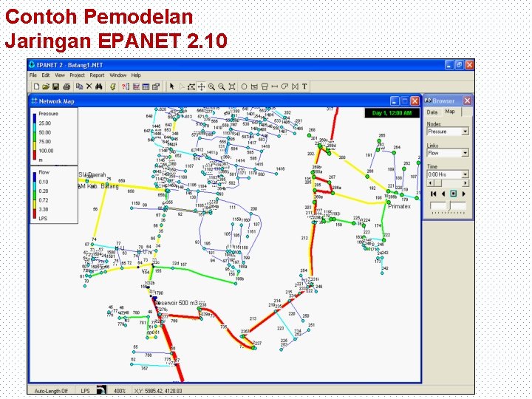Save the project with the floppy icon

(x=56, y=86)
